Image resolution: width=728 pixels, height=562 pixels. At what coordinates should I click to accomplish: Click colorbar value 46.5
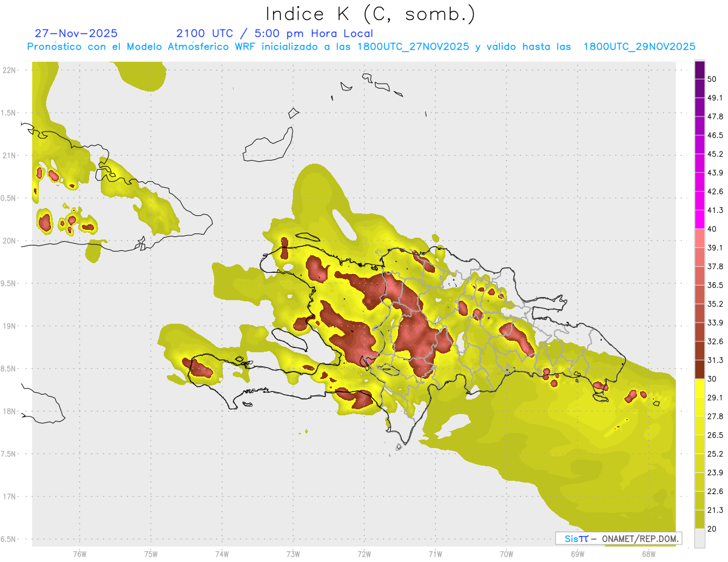[715, 135]
